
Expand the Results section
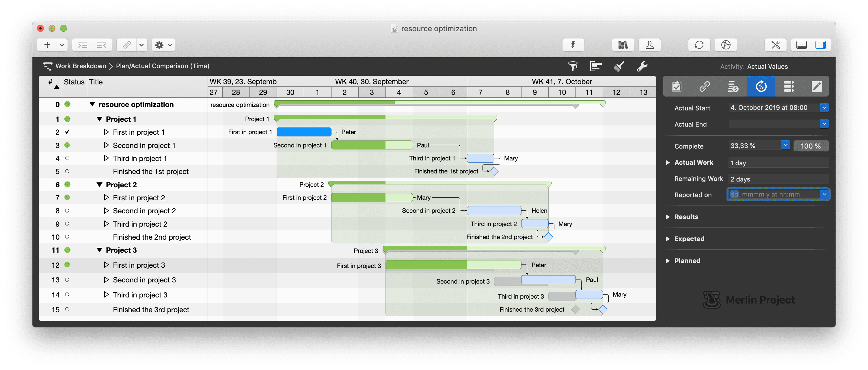668,217
